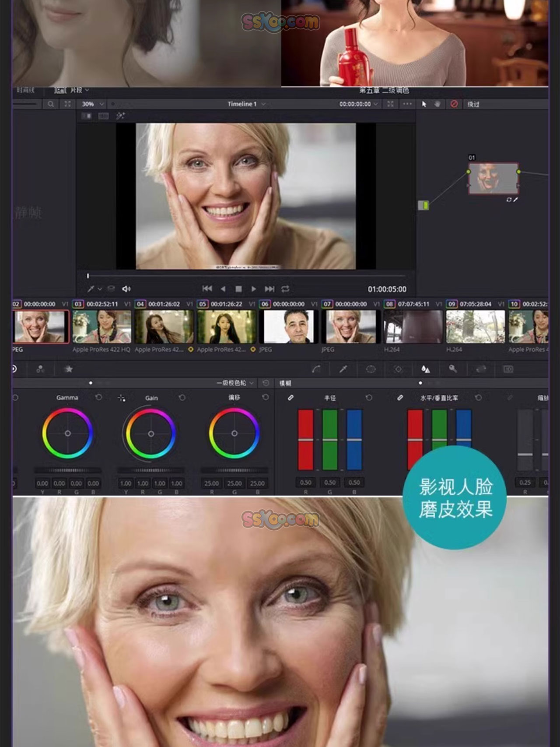Select clip 06 thumbnail of the man
Screen dimensions: 560x747
coord(289,327)
